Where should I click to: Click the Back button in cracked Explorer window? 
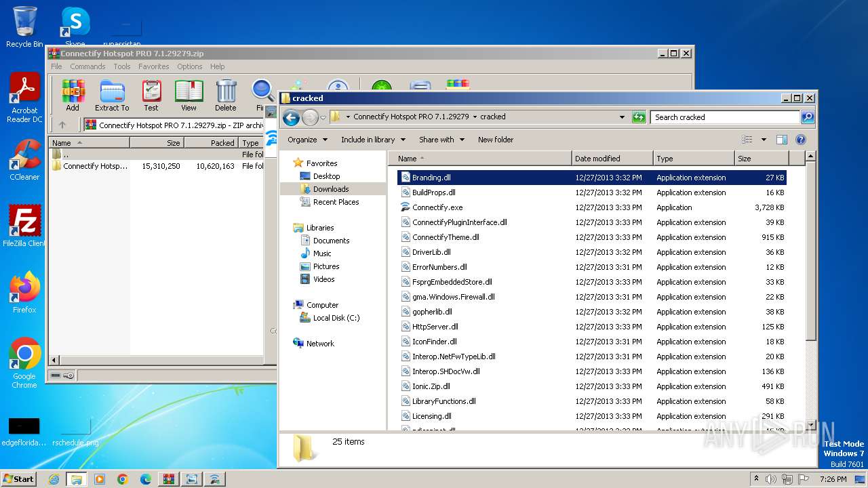point(291,117)
